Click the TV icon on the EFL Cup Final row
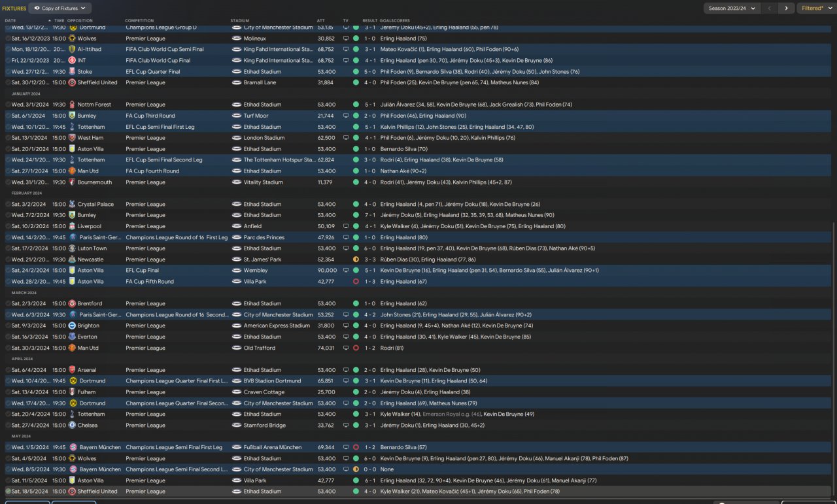Viewport: 837px width, 504px height. pyautogui.click(x=346, y=271)
